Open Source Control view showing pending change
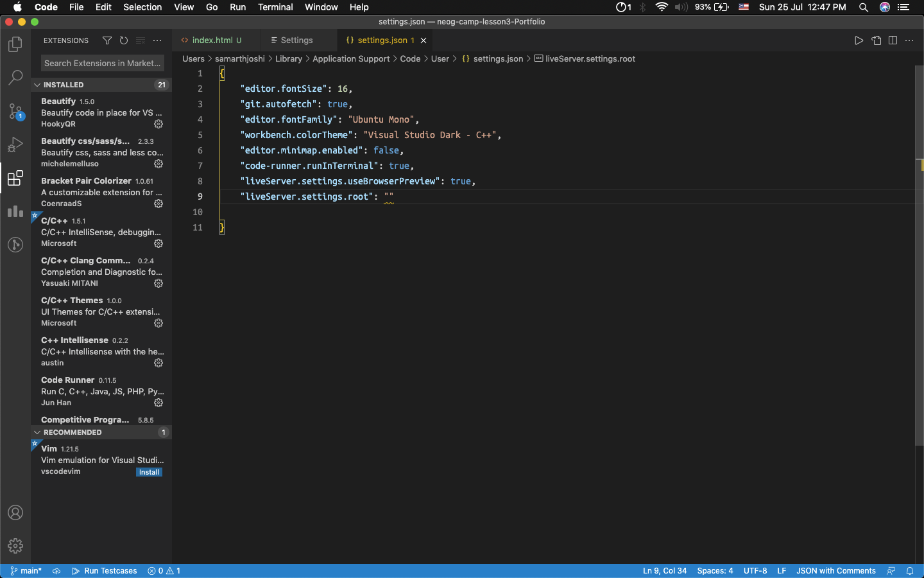Viewport: 924px width, 578px height. (x=15, y=111)
